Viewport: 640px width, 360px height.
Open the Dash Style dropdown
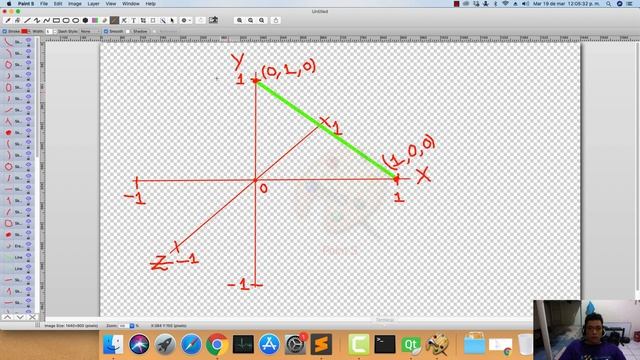point(89,31)
